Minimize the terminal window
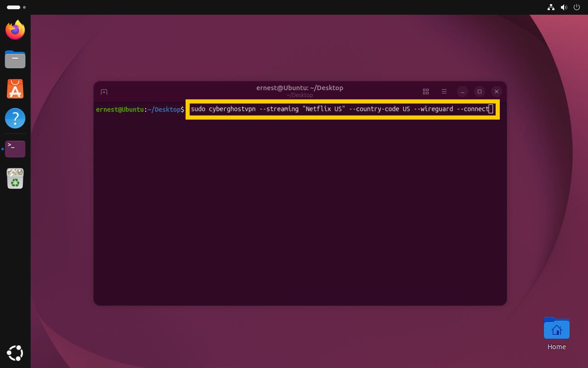This screenshot has width=588, height=368. coord(463,92)
